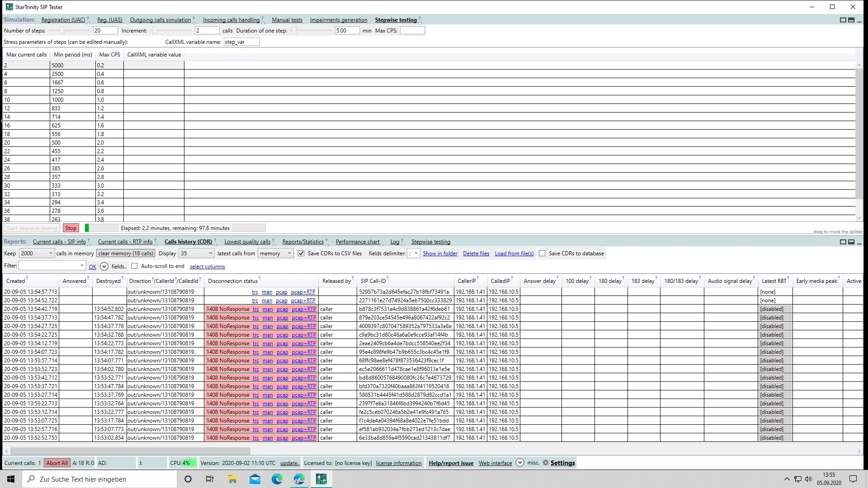Click the CallXML variable name input field
The width and height of the screenshot is (868, 488).
[241, 42]
